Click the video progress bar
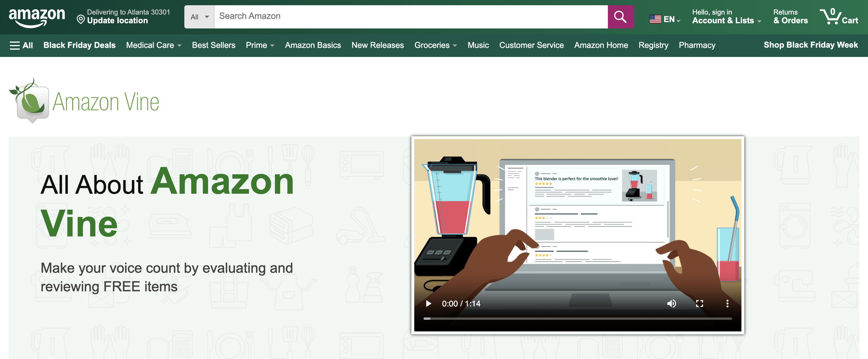 coord(577,319)
